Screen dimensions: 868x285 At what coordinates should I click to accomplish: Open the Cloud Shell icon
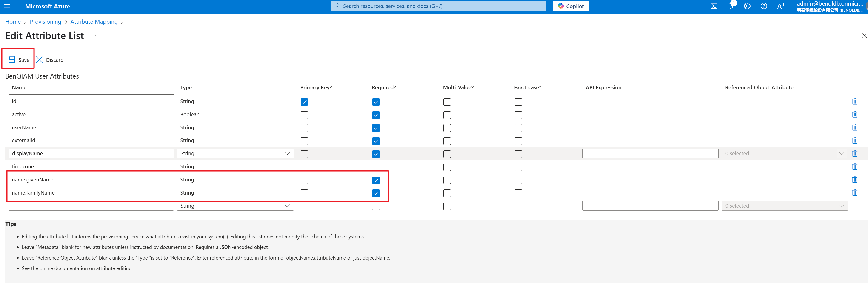714,6
